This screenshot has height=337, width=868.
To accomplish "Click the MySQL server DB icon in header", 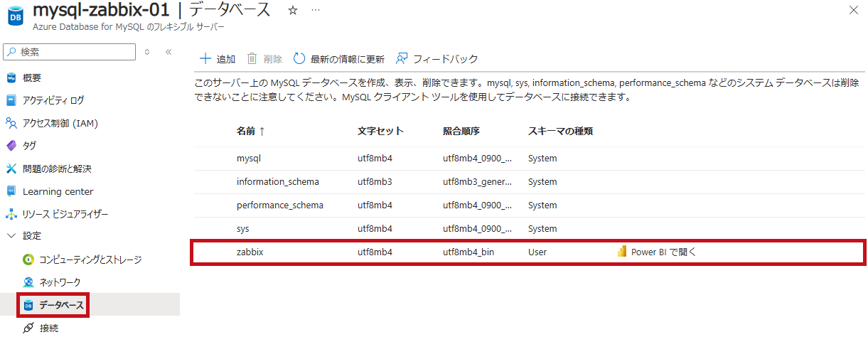I will [x=16, y=16].
